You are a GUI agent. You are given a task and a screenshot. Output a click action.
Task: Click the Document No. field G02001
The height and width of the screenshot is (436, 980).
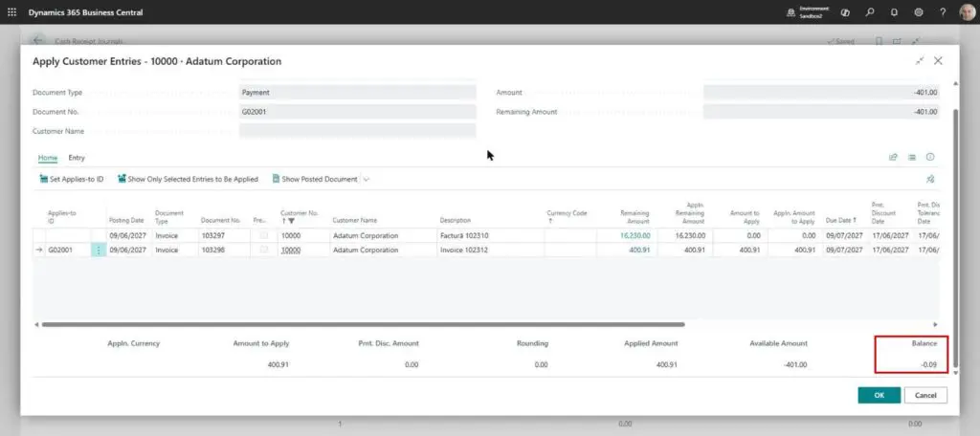click(x=358, y=112)
